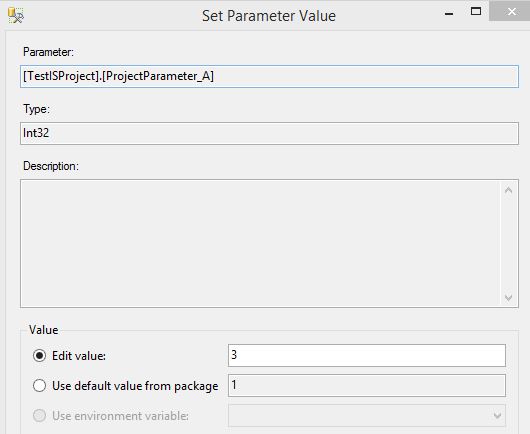Image resolution: width=530 pixels, height=434 pixels.
Task: Click the Edit value input field
Action: tap(367, 355)
